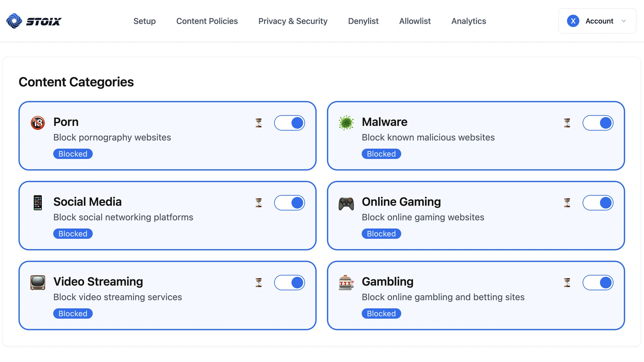The height and width of the screenshot is (362, 644).
Task: Click the game controller icon on Online Gaming
Action: tap(346, 202)
